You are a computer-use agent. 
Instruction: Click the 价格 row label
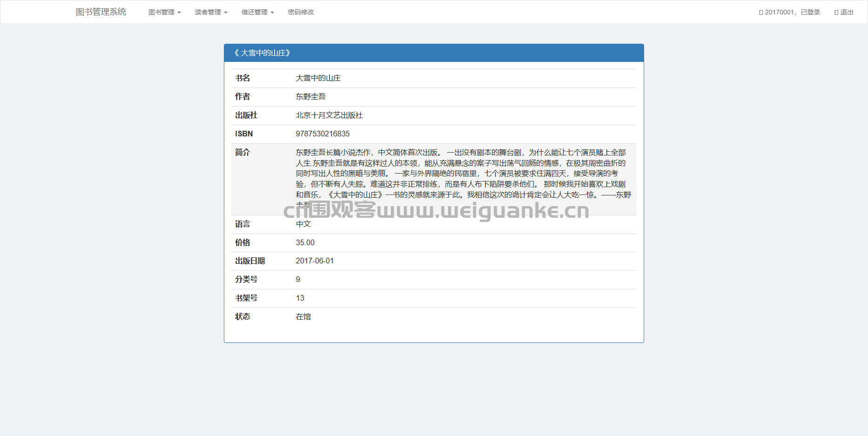(242, 243)
